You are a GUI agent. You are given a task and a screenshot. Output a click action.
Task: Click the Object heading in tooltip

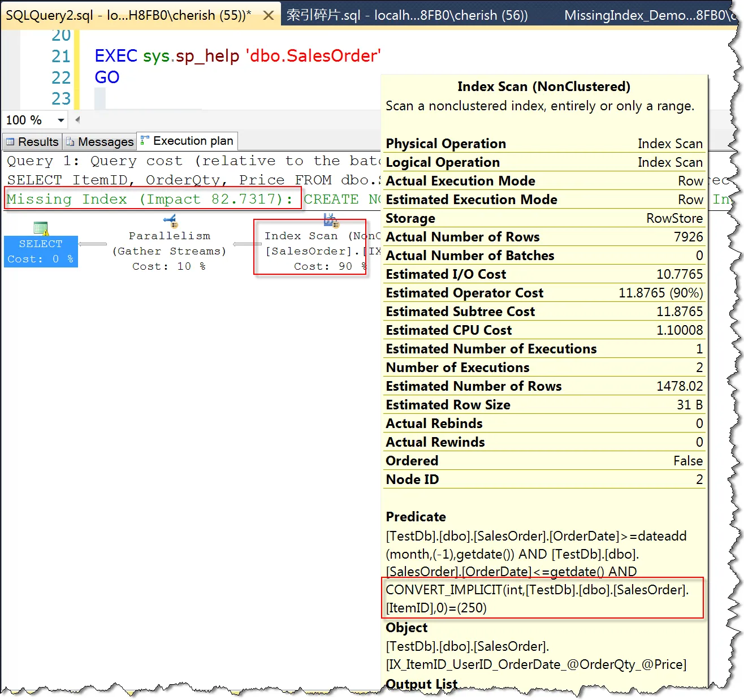coord(406,628)
